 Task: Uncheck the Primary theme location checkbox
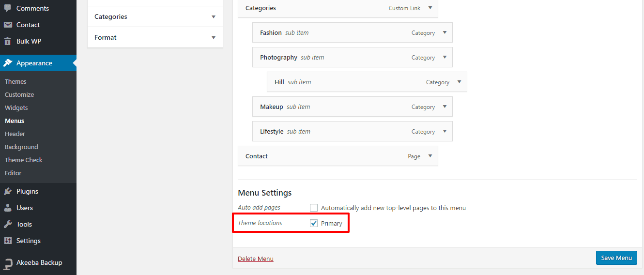pos(314,223)
